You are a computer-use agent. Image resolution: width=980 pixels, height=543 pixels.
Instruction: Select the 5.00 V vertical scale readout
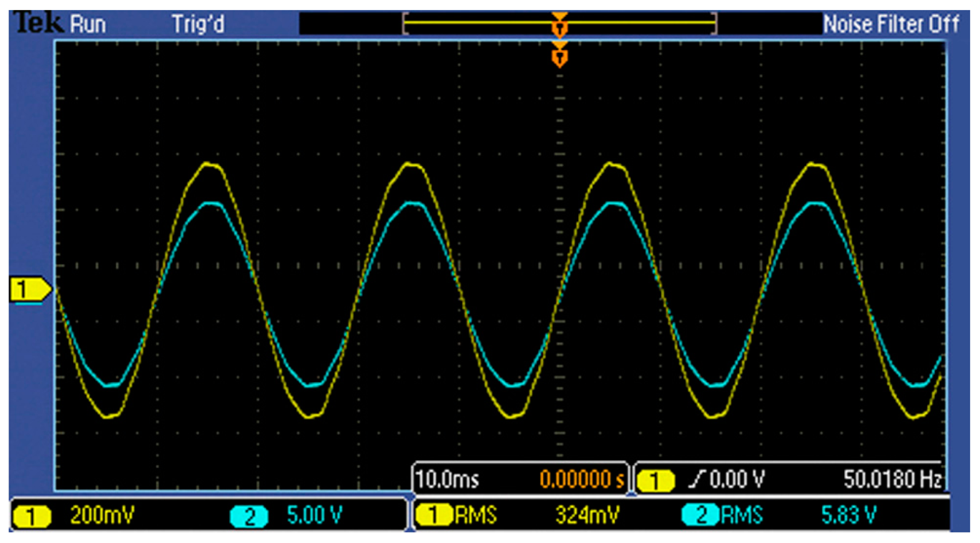315,517
